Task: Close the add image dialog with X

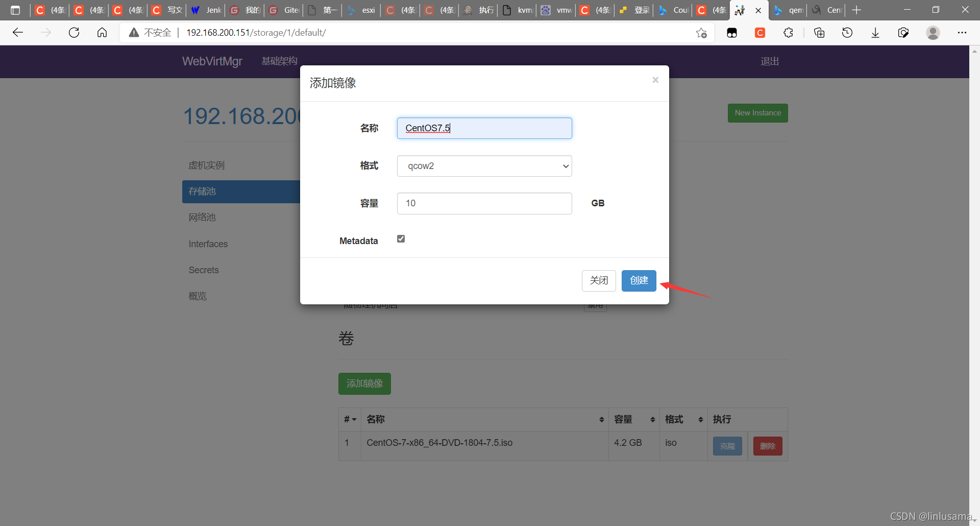Action: [x=655, y=80]
